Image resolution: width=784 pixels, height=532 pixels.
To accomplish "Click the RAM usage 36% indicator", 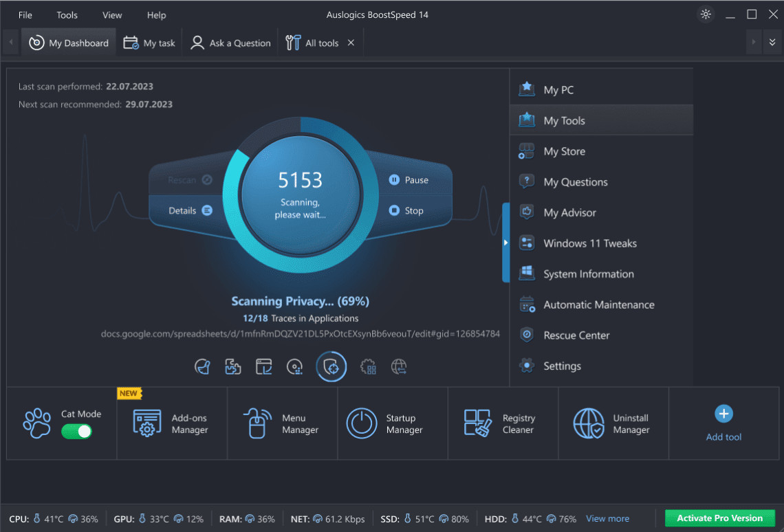I will click(x=260, y=519).
